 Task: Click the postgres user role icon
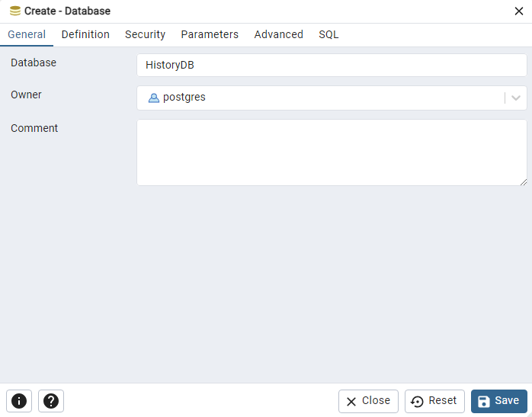(154, 98)
